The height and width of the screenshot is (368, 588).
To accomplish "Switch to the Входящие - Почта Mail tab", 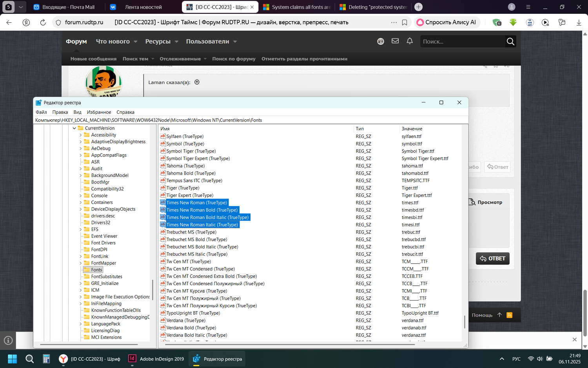I will click(x=64, y=7).
